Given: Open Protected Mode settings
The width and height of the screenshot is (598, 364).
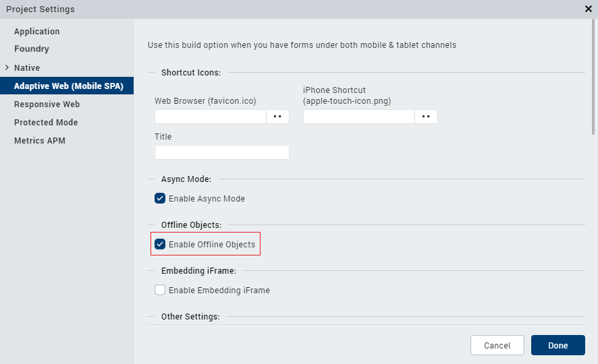Looking at the screenshot, I should click(x=46, y=123).
